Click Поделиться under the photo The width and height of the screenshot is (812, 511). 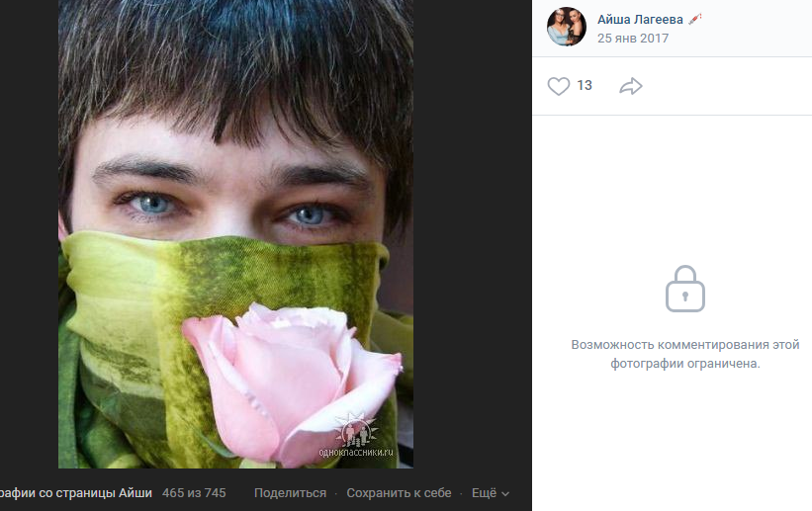coord(290,493)
